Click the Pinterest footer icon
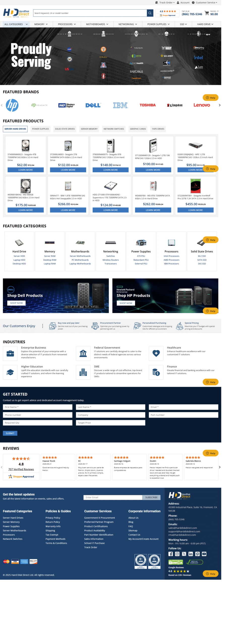 coord(197,554)
